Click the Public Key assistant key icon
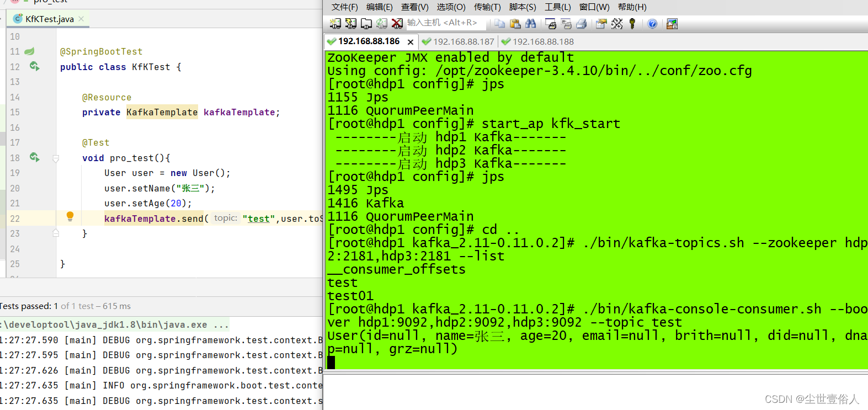The width and height of the screenshot is (868, 410). [632, 23]
